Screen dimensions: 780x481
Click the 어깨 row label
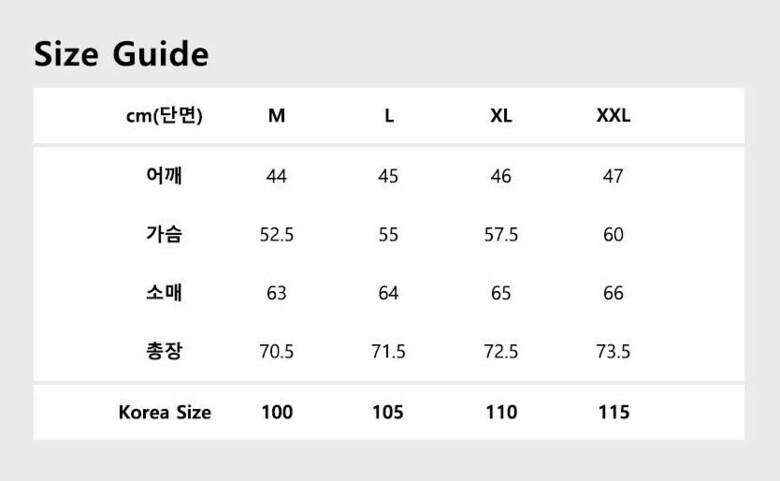pos(164,176)
